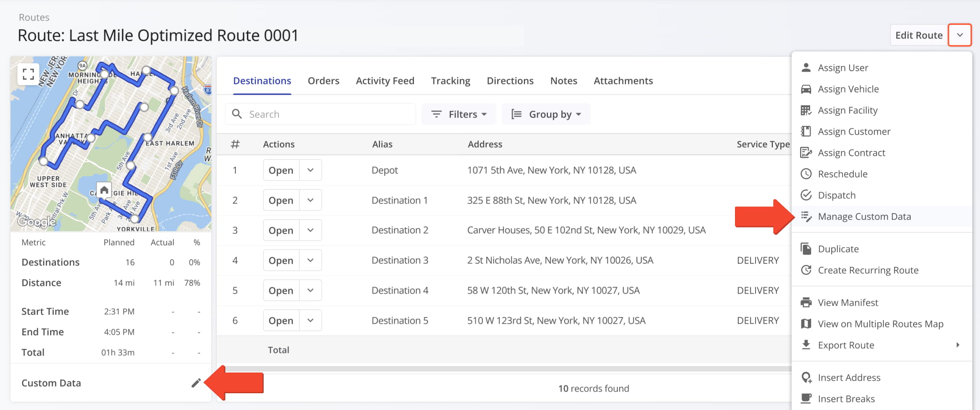Open the Activity Feed tab
980x410 pixels.
pos(385,81)
